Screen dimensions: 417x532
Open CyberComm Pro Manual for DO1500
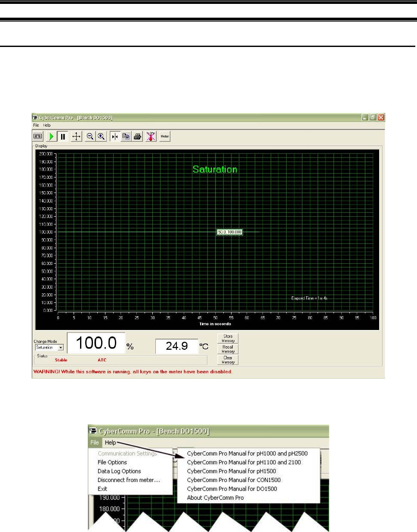tap(232, 489)
